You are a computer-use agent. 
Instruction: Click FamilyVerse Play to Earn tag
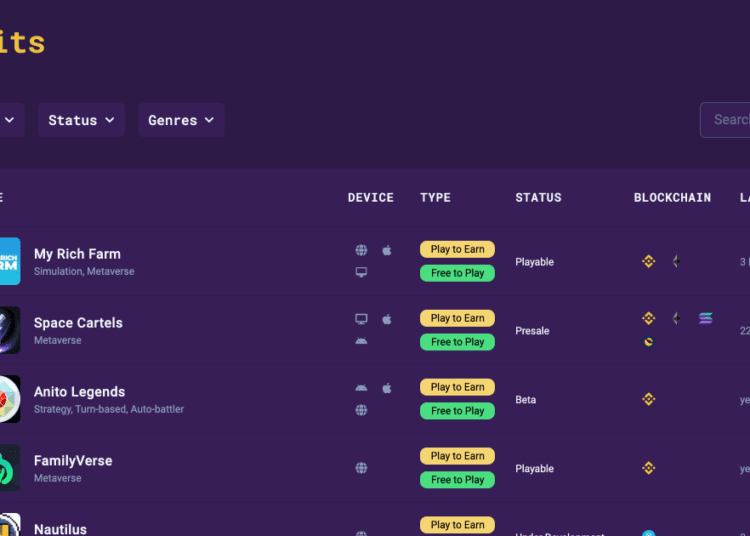coord(457,456)
